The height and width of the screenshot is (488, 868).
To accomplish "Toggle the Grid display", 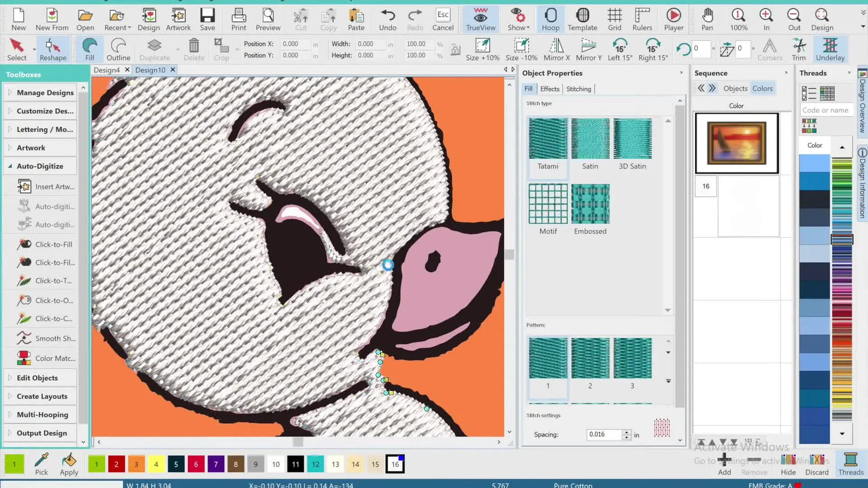I will click(614, 20).
